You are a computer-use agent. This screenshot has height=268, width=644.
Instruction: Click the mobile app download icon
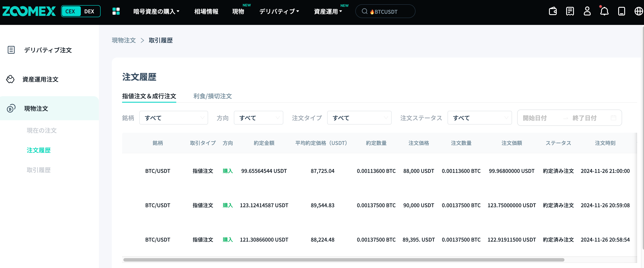click(x=621, y=11)
